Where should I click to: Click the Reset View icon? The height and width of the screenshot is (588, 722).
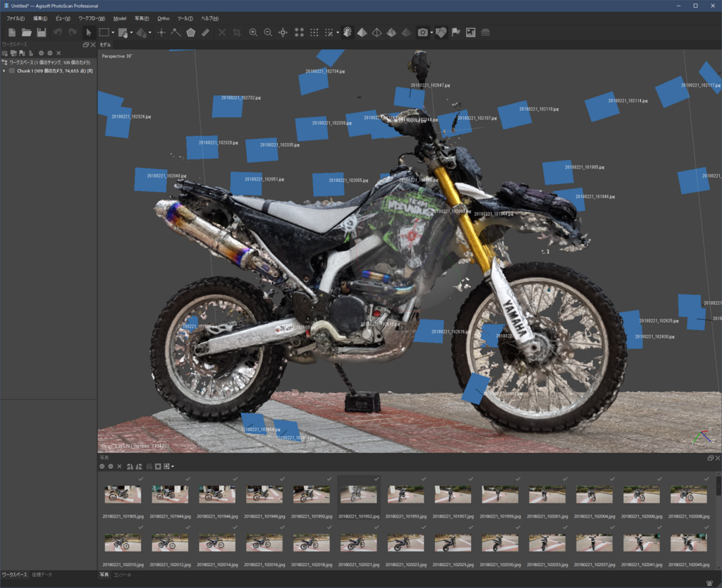coord(283,32)
